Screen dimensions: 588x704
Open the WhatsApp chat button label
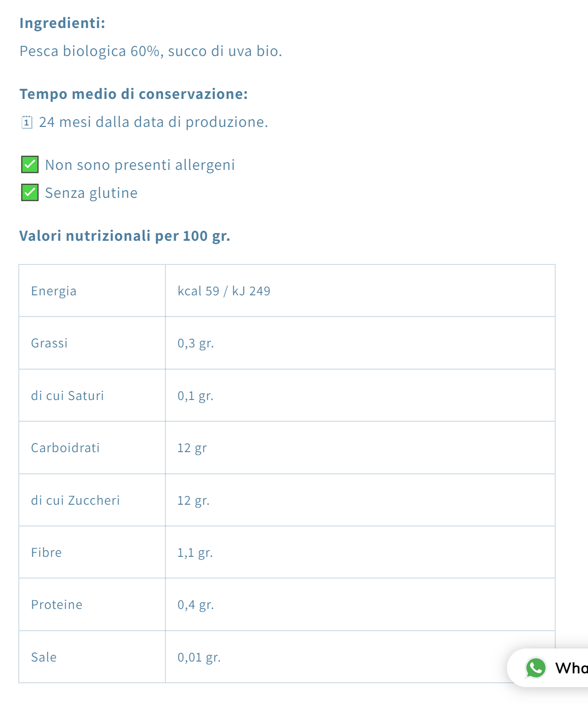point(571,668)
